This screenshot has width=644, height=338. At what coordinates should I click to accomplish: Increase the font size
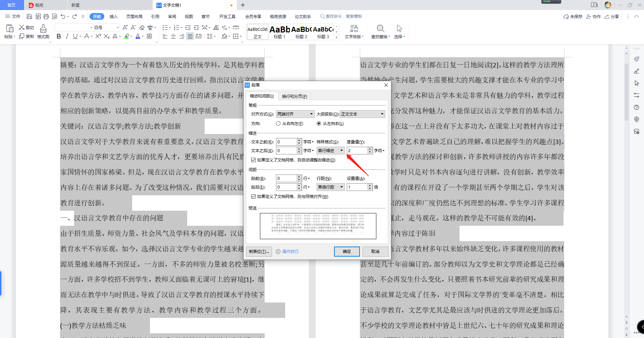point(125,27)
